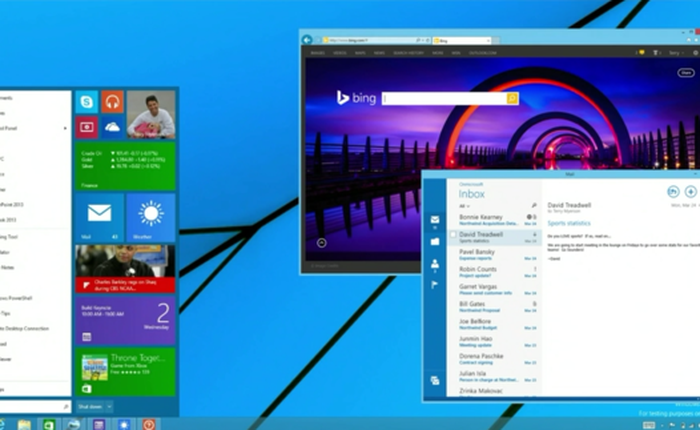700x430 pixels.
Task: Open Pavel Bansky's Expense reports email
Action: tap(494, 255)
